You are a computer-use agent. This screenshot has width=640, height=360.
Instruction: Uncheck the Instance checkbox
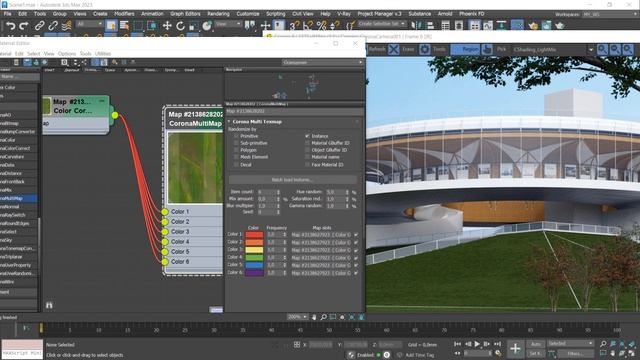[x=307, y=136]
